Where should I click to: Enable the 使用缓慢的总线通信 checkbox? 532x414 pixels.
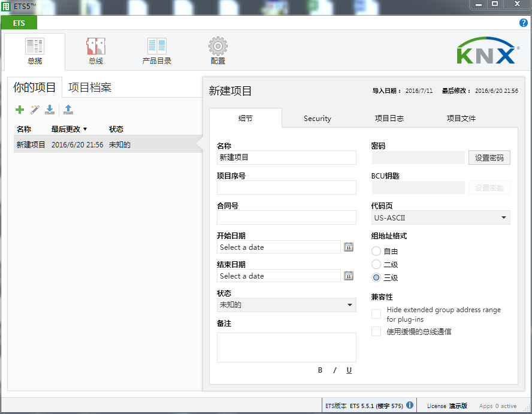pos(376,331)
